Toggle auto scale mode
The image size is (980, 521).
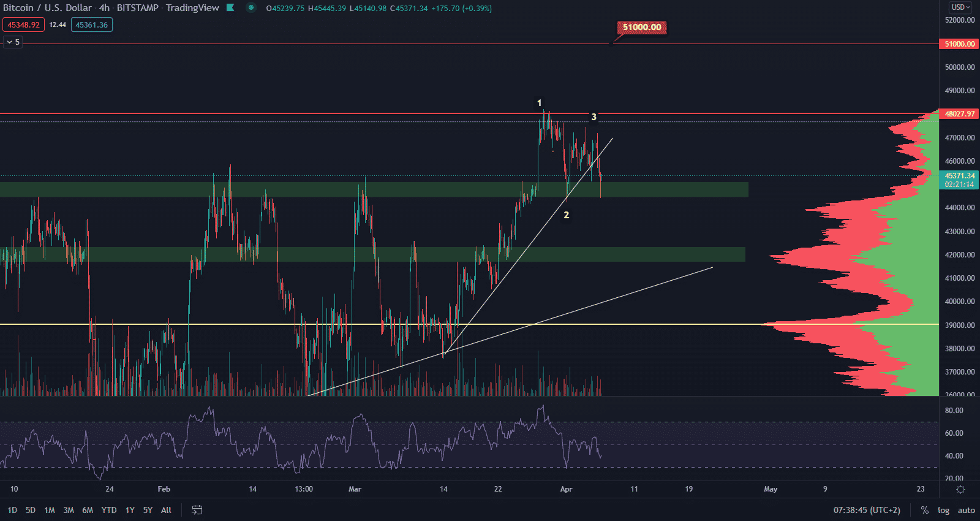[x=966, y=510]
